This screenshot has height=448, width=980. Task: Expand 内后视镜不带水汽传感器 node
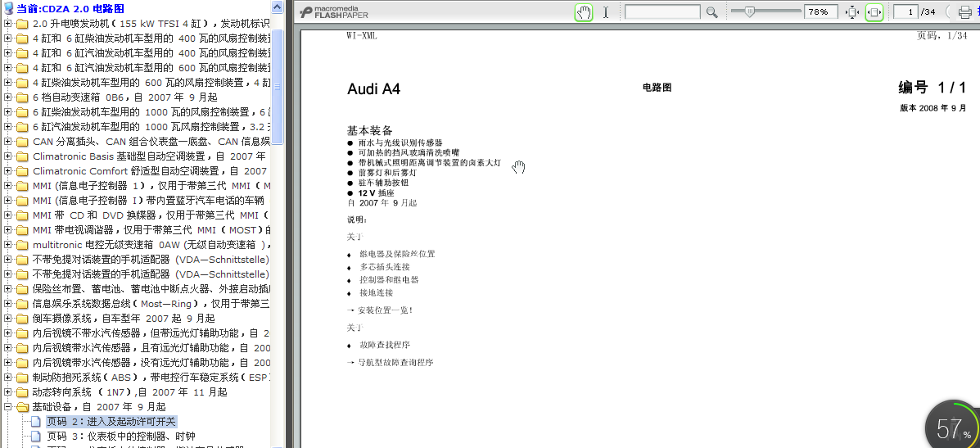tap(7, 333)
